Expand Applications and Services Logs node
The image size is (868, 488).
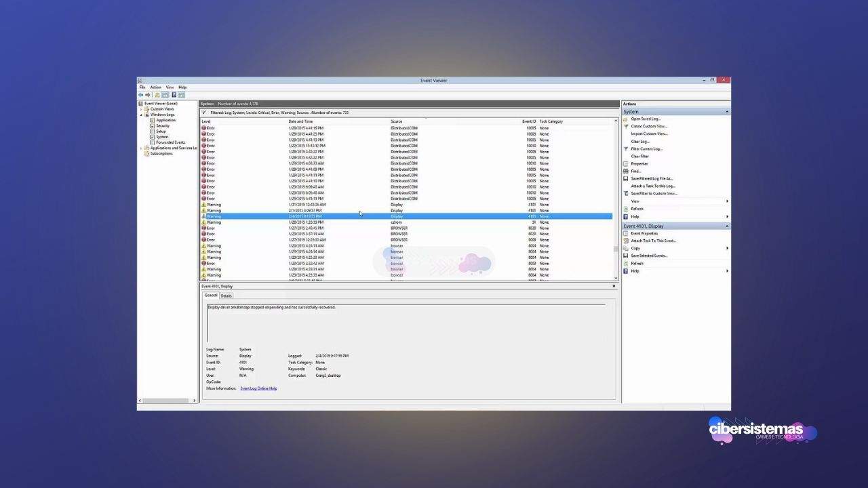coord(141,148)
